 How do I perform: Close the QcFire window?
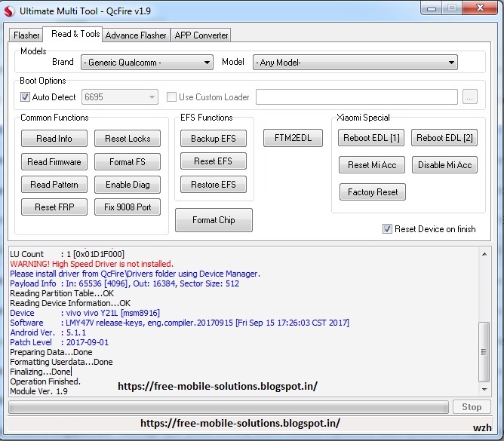pos(480,8)
